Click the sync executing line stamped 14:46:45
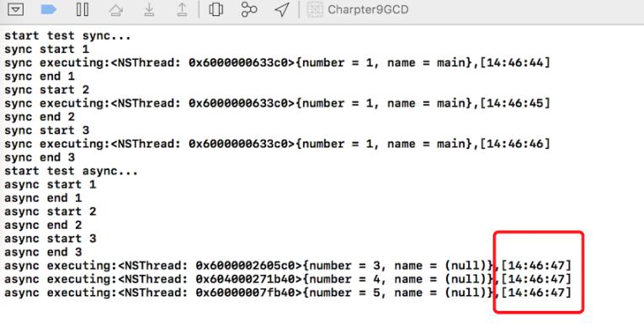Viewport: 644px width, 333px height. pos(277,103)
